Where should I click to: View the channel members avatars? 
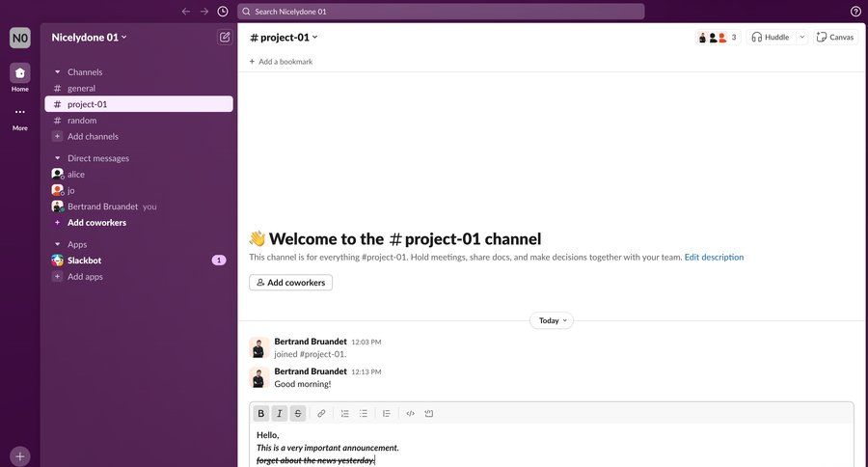pos(718,37)
